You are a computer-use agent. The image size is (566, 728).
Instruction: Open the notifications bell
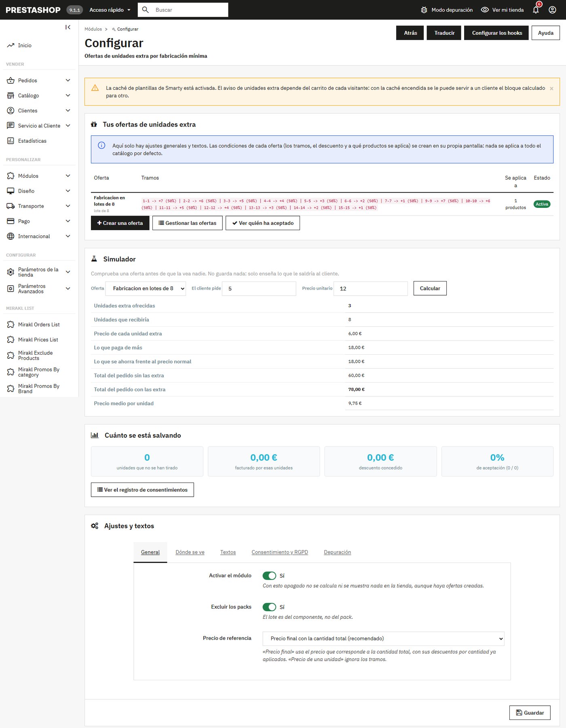tap(536, 10)
